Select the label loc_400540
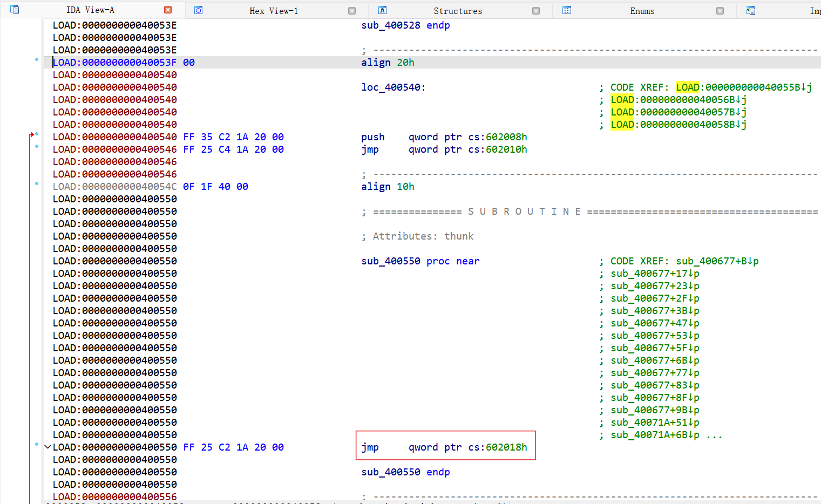 tap(393, 87)
